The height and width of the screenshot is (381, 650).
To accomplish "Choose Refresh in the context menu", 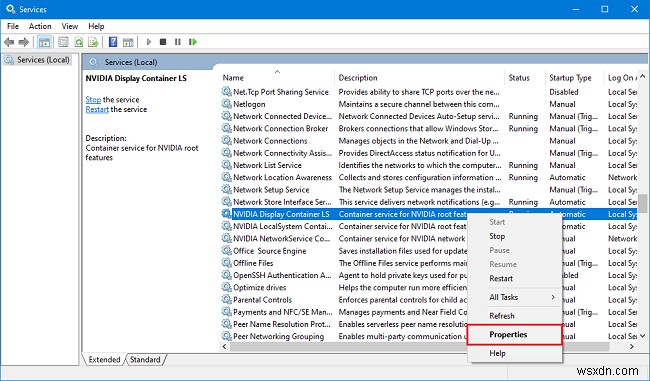I will [502, 315].
